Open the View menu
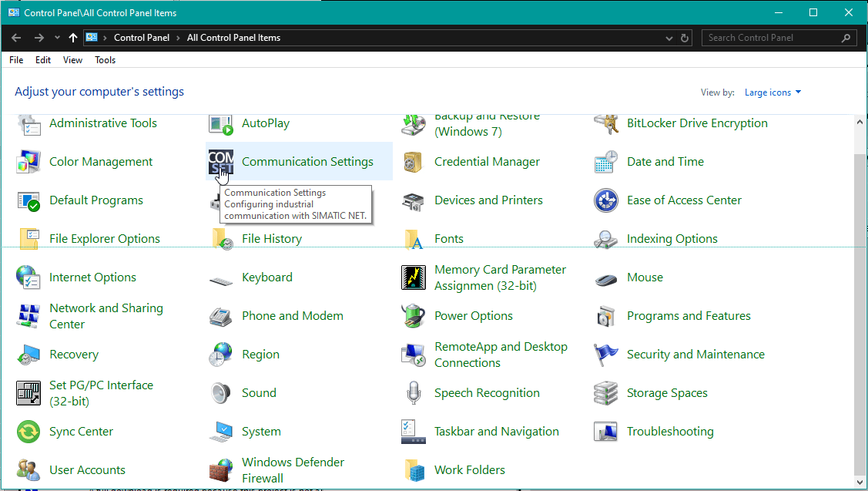Screen dimensions: 868x491 72,60
